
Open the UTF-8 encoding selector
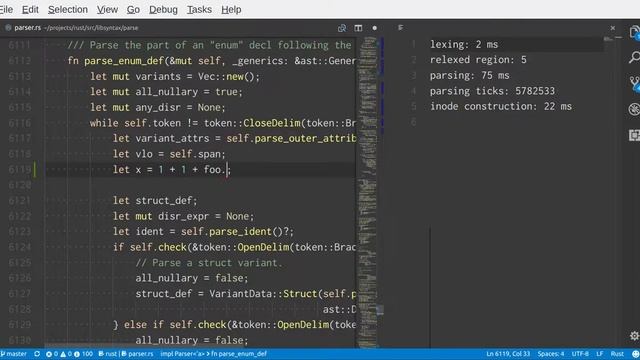[x=580, y=354]
